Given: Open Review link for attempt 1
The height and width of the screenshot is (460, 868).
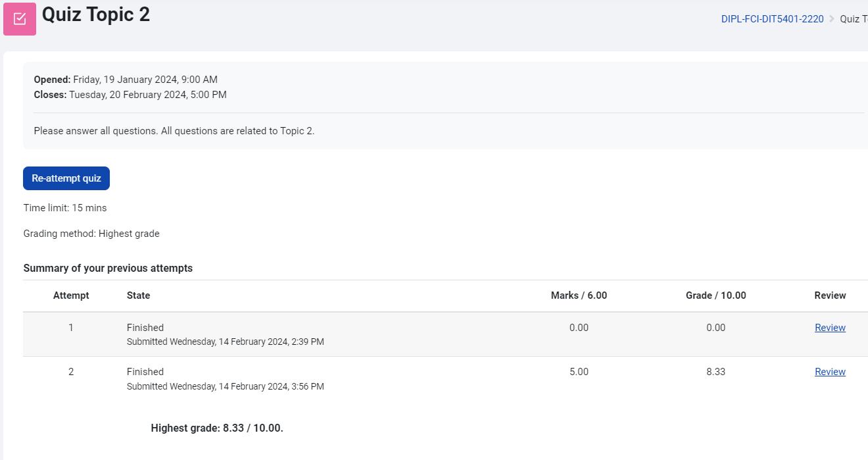Looking at the screenshot, I should pyautogui.click(x=830, y=328).
